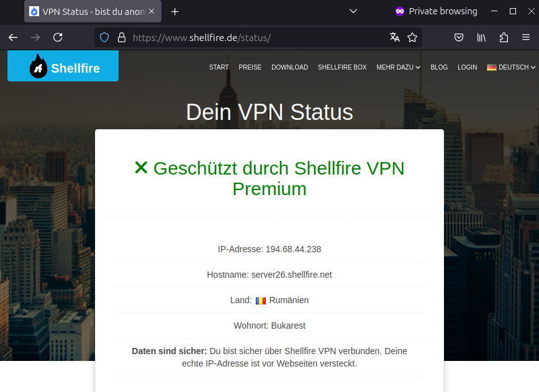The image size is (539, 392).
Task: Click the IP-Adresse 194.68.44.238 text
Action: point(269,249)
